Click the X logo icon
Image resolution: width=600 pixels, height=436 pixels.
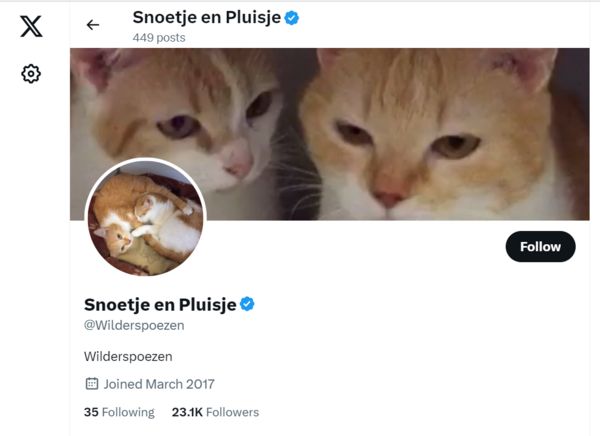coord(31,26)
